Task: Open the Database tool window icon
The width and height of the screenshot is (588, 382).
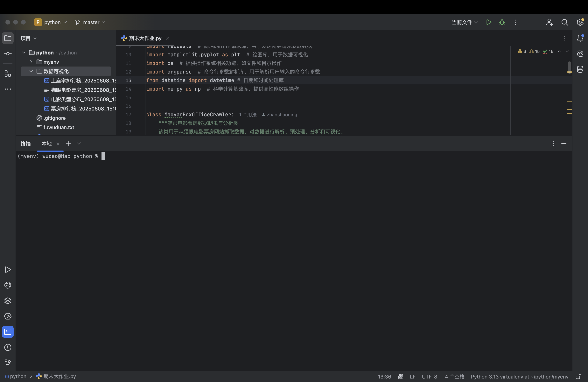Action: click(580, 69)
